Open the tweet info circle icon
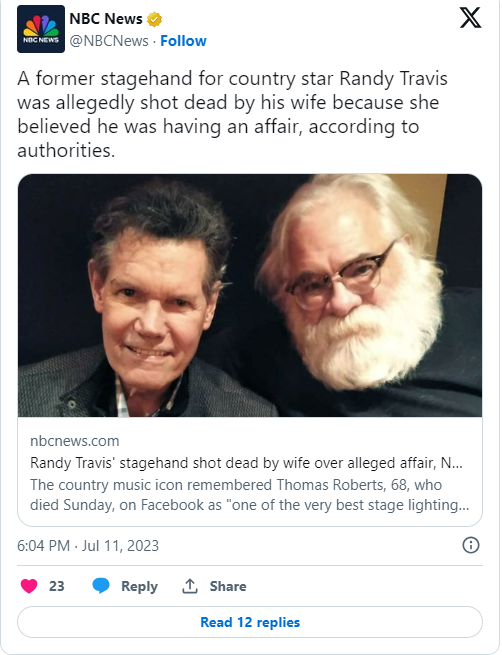Viewport: 502px width, 655px height. click(x=471, y=545)
